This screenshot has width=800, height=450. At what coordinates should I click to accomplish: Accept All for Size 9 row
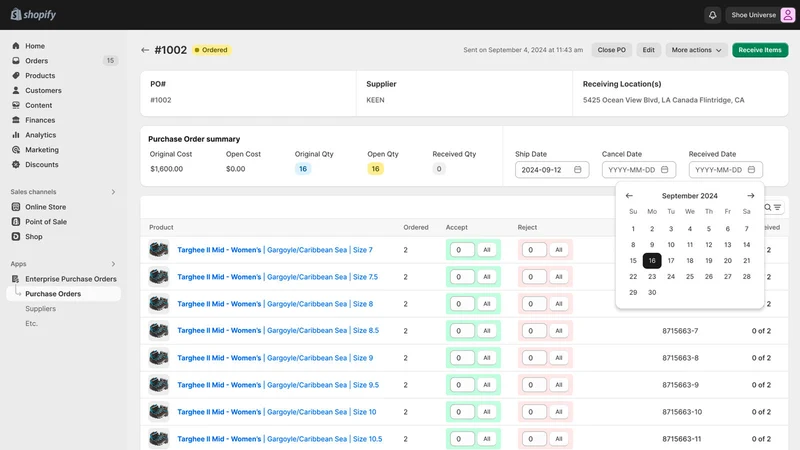coord(487,358)
